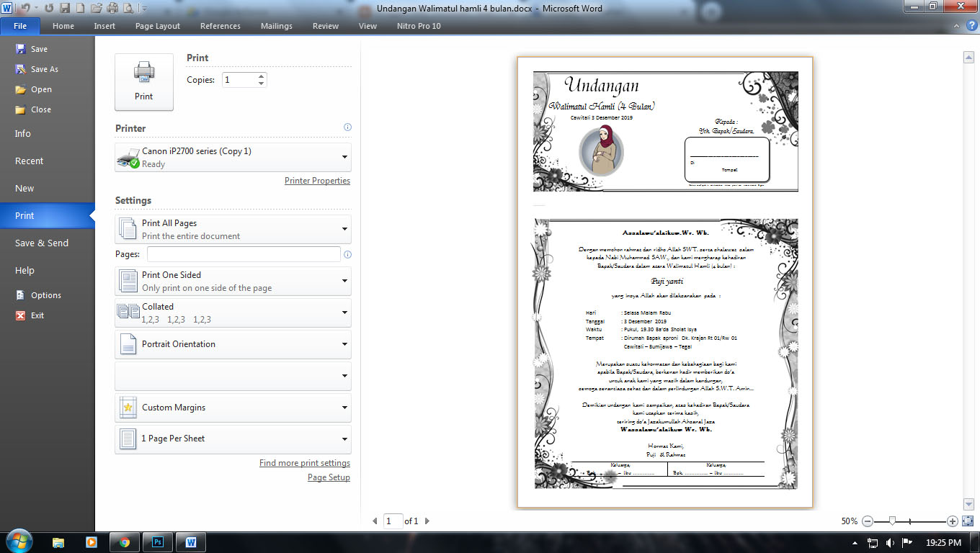Open the Nitro Pro 10 tab
The height and width of the screenshot is (553, 980).
point(419,26)
